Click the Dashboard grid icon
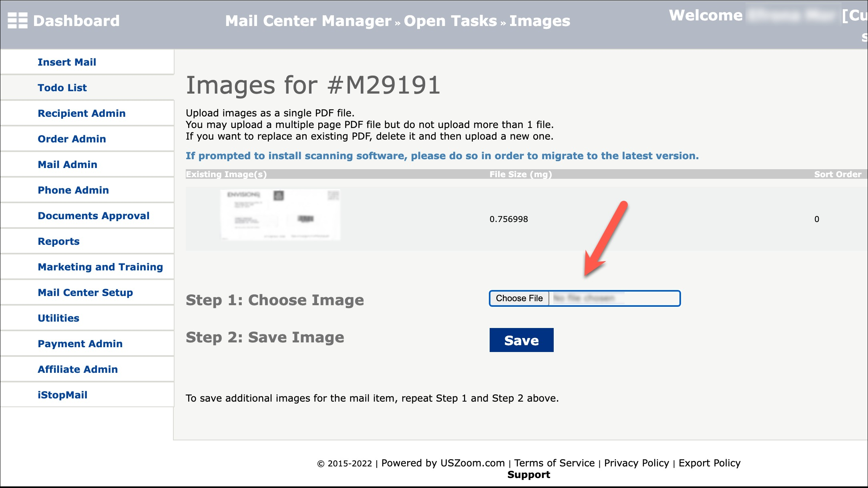This screenshot has height=488, width=868. pyautogui.click(x=18, y=20)
